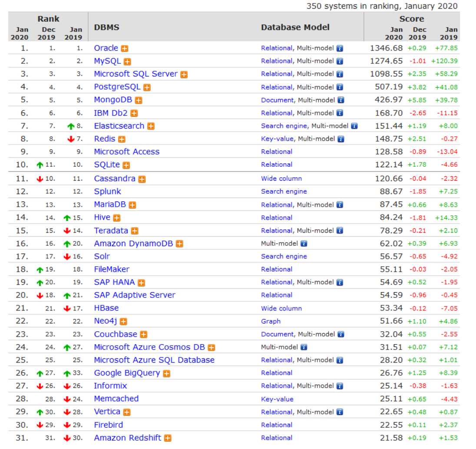476x449 pixels.
Task: Click the plus icon next to Teradata
Action: 135,231
